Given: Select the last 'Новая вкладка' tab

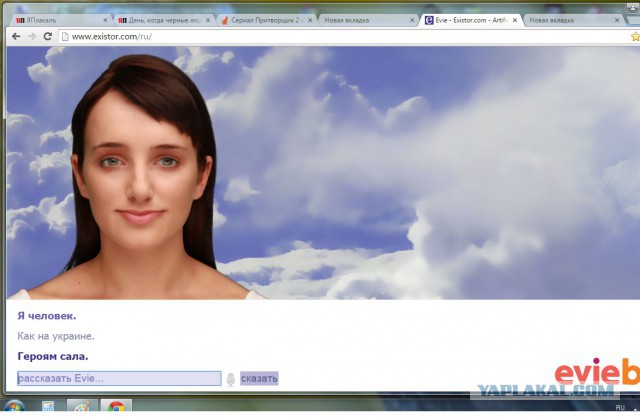Looking at the screenshot, I should pos(572,20).
